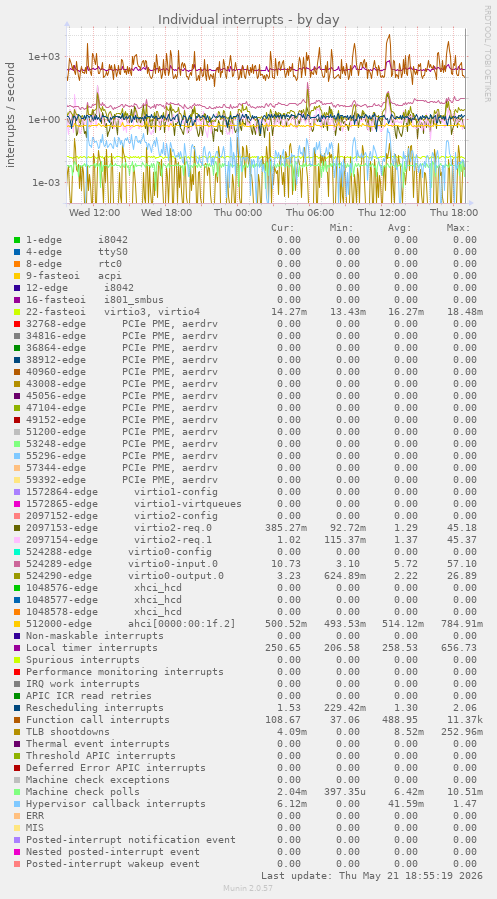Click the 512000-edge ahci yellow swatch
The width and height of the screenshot is (497, 899).
click(x=17, y=624)
